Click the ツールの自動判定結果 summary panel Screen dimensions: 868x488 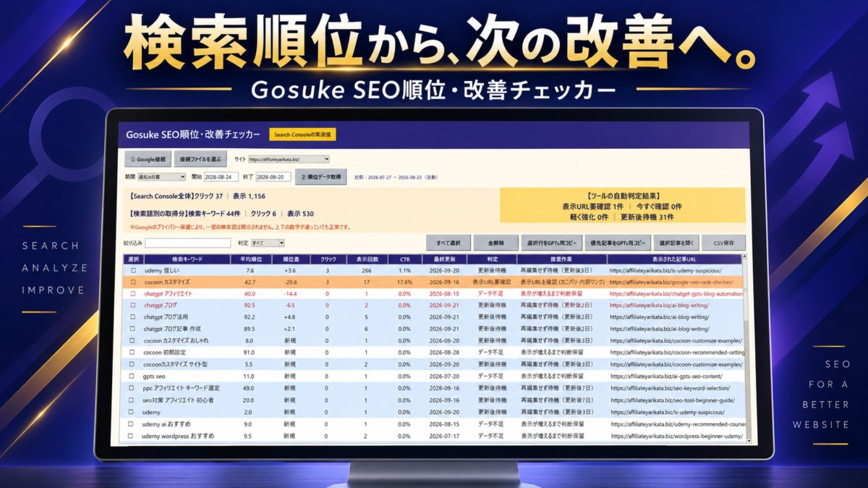coord(623,205)
